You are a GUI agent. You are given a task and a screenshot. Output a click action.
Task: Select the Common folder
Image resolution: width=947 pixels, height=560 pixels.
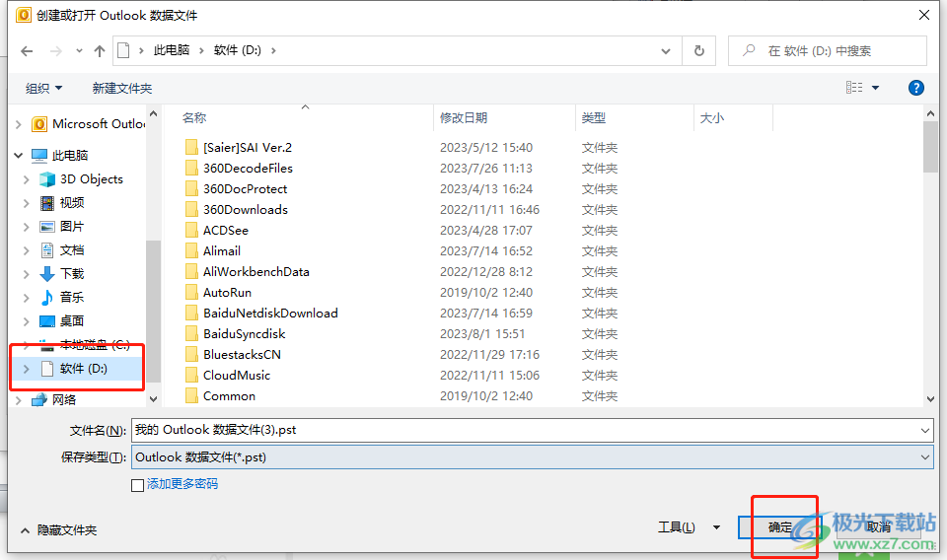(220, 396)
